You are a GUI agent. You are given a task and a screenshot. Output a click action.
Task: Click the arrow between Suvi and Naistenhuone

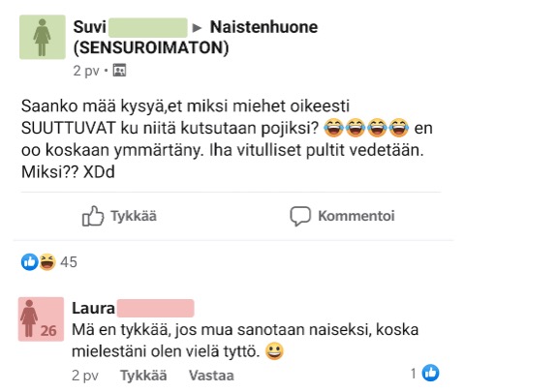pyautogui.click(x=198, y=28)
